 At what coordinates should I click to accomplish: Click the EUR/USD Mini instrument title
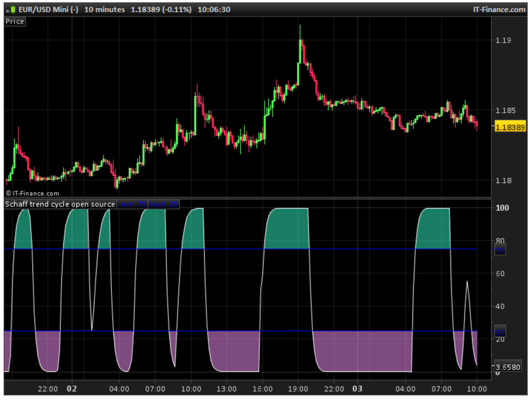pos(48,10)
